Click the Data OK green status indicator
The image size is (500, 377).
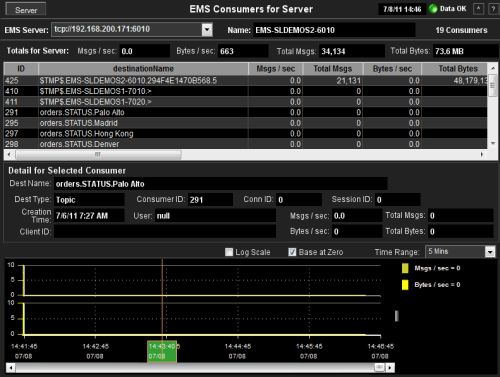click(x=433, y=9)
